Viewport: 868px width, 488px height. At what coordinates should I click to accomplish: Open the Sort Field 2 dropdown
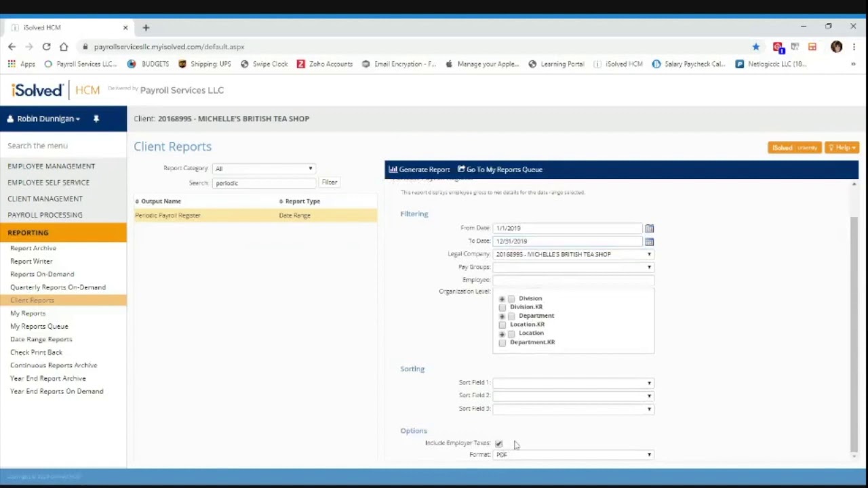574,396
